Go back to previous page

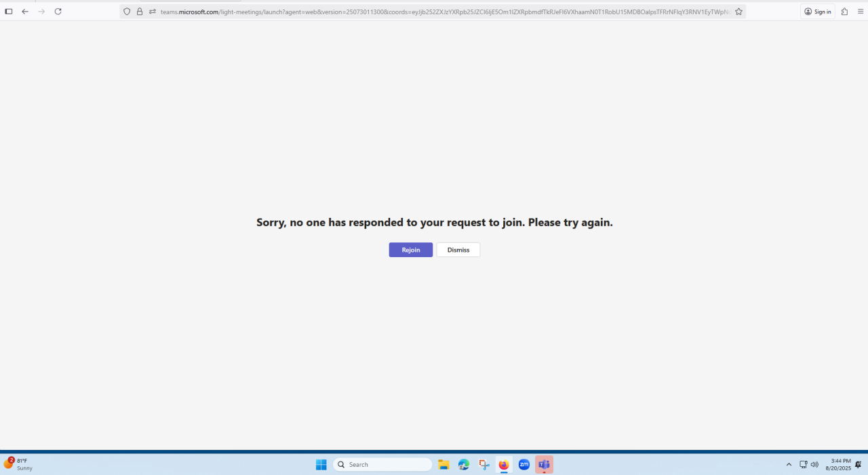point(25,12)
